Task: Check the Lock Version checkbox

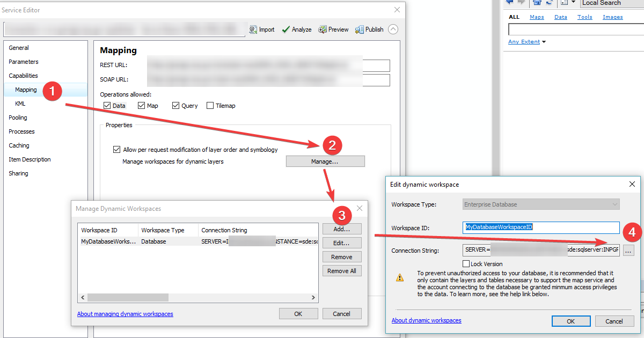Action: point(466,264)
